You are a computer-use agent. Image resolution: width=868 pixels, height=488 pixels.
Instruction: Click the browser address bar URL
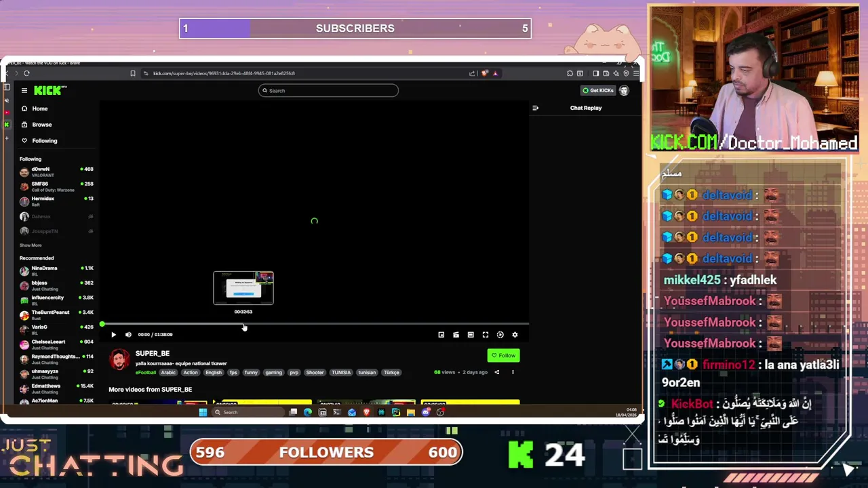click(x=224, y=73)
